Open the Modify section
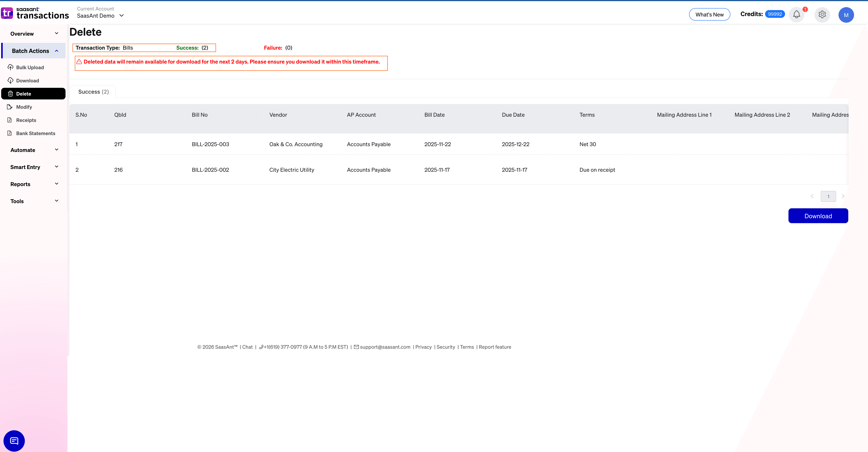 [x=24, y=107]
